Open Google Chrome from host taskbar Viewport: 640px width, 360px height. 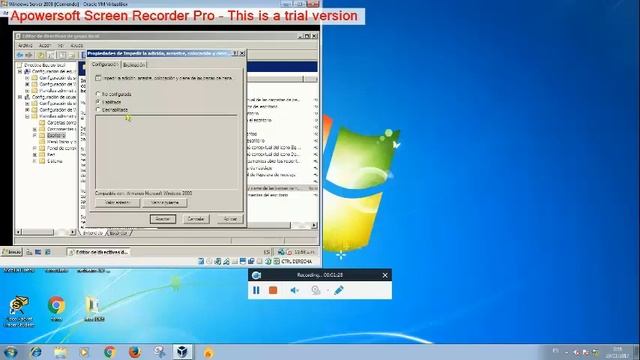tap(109, 352)
